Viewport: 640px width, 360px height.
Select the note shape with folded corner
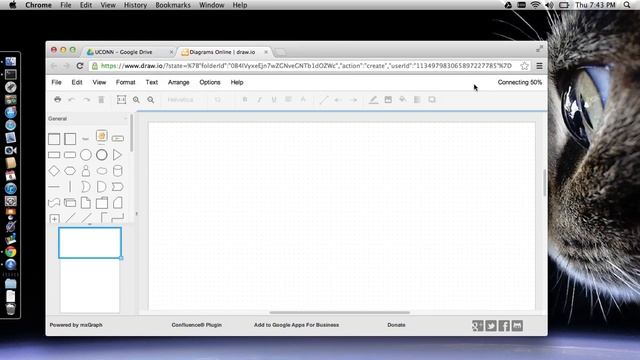(x=86, y=202)
